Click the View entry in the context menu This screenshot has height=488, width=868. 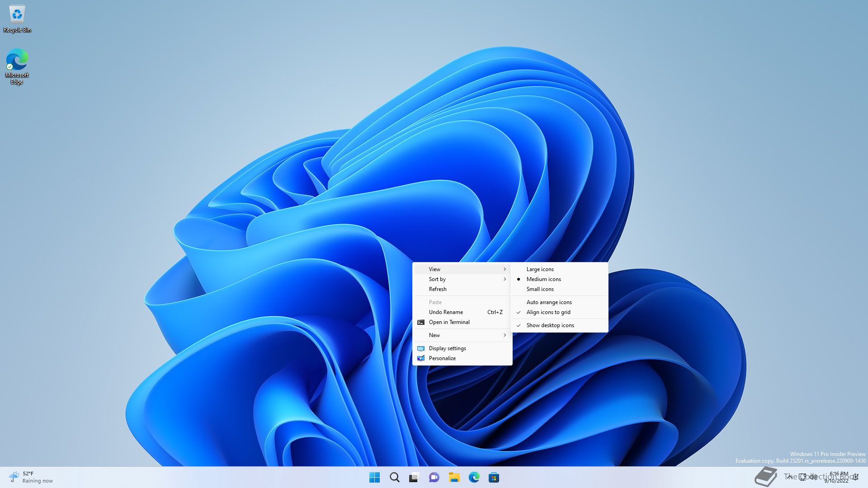click(462, 269)
